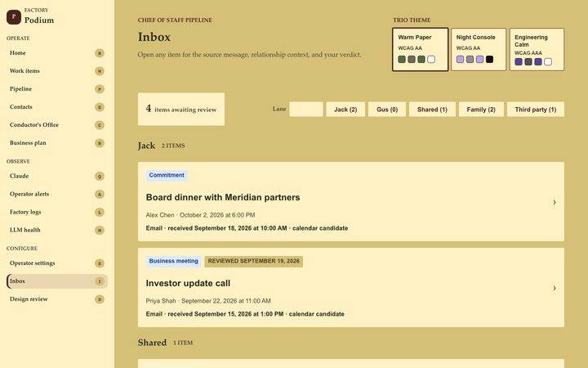
Task: Choose the Engineering Calm theme
Action: point(537,49)
